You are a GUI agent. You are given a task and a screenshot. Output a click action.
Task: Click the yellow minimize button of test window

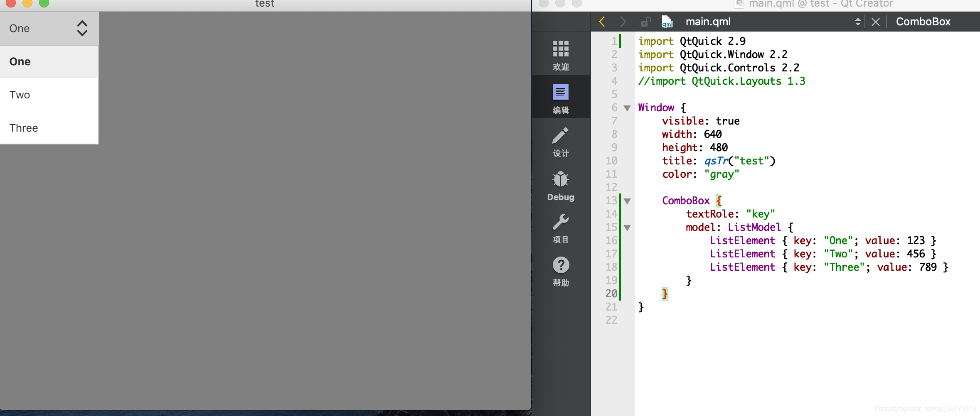tap(27, 3)
